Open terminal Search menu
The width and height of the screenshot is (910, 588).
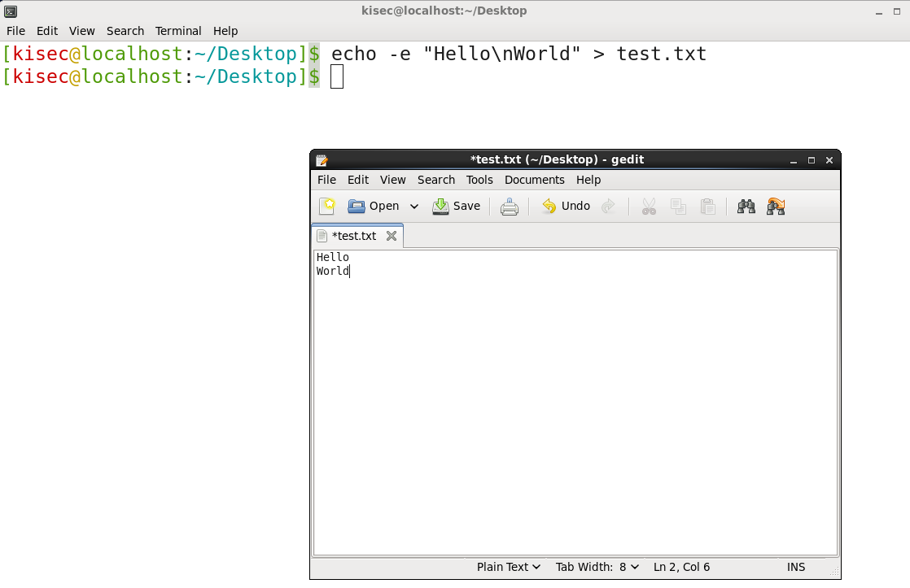click(125, 31)
